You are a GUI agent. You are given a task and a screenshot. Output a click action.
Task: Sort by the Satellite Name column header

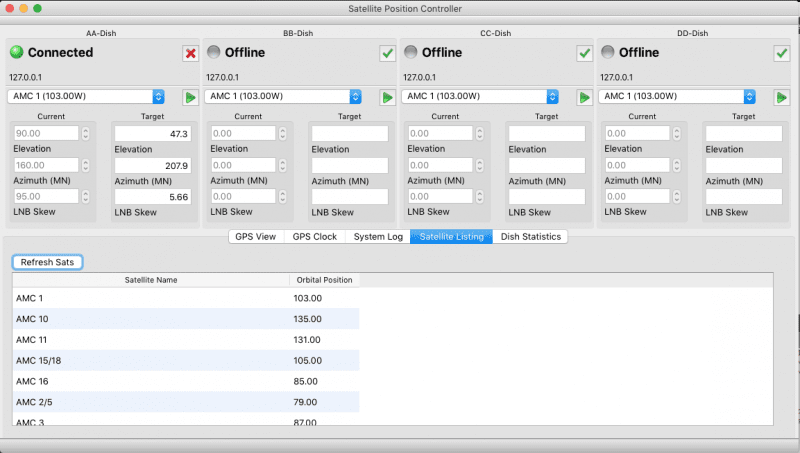coord(151,280)
